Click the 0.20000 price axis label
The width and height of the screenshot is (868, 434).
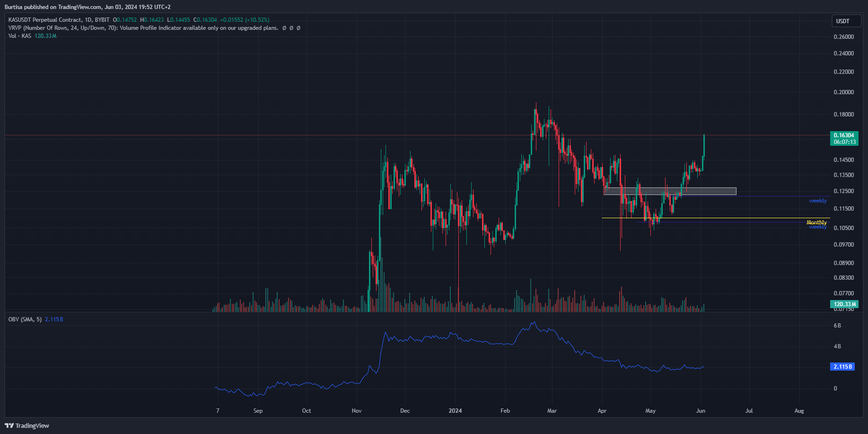coord(844,92)
